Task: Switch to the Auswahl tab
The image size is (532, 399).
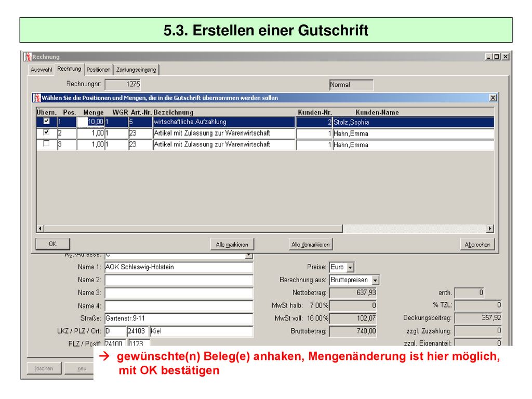Action: tap(41, 70)
